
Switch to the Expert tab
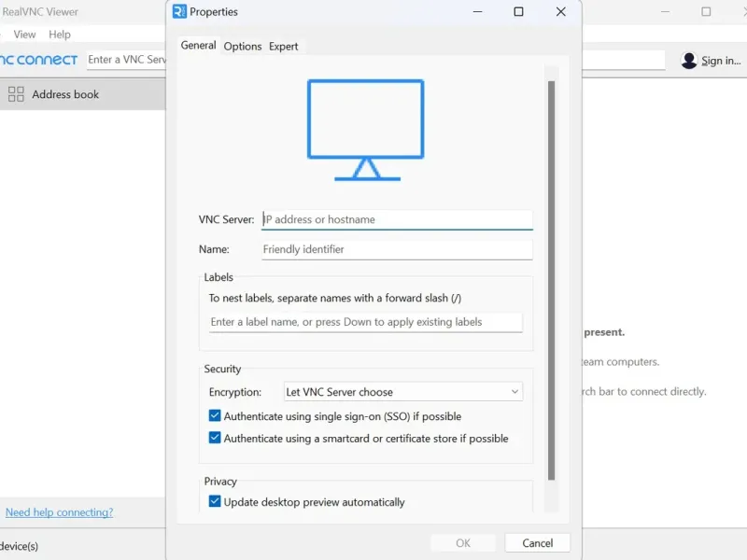click(x=284, y=46)
